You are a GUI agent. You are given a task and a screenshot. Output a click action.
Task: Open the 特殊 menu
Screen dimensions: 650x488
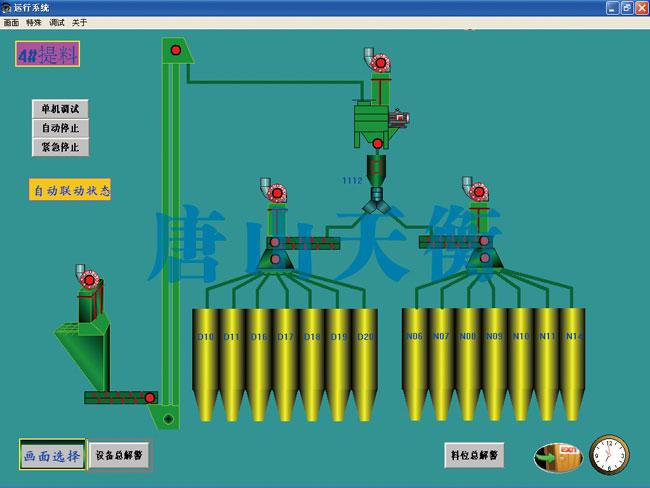34,22
